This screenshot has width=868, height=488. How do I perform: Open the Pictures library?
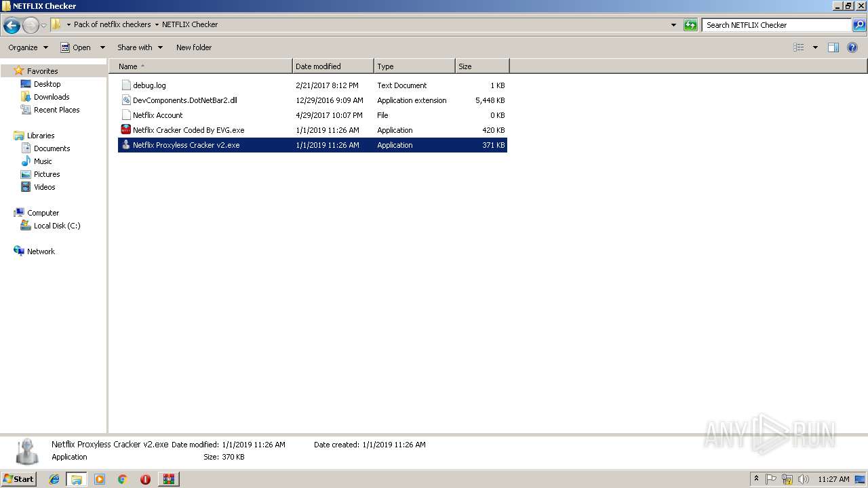[47, 174]
